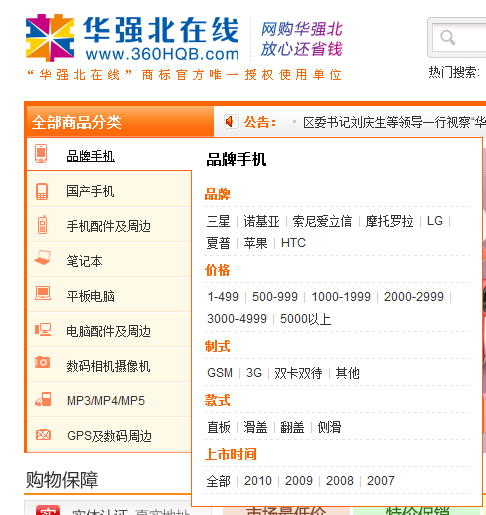Click the 国产手机 category icon

point(42,191)
